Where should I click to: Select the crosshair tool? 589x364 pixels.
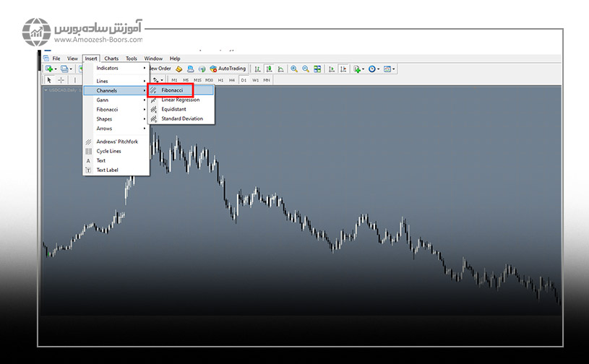pyautogui.click(x=61, y=79)
